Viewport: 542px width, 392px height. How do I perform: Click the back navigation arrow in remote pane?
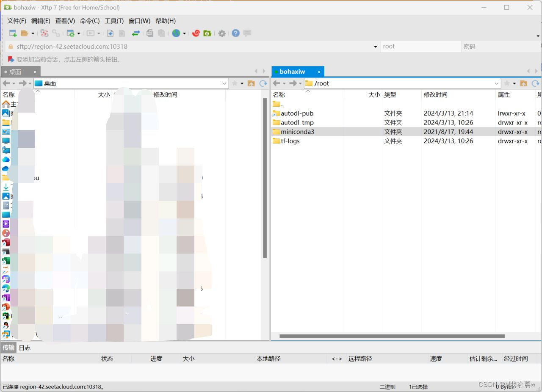click(x=277, y=83)
